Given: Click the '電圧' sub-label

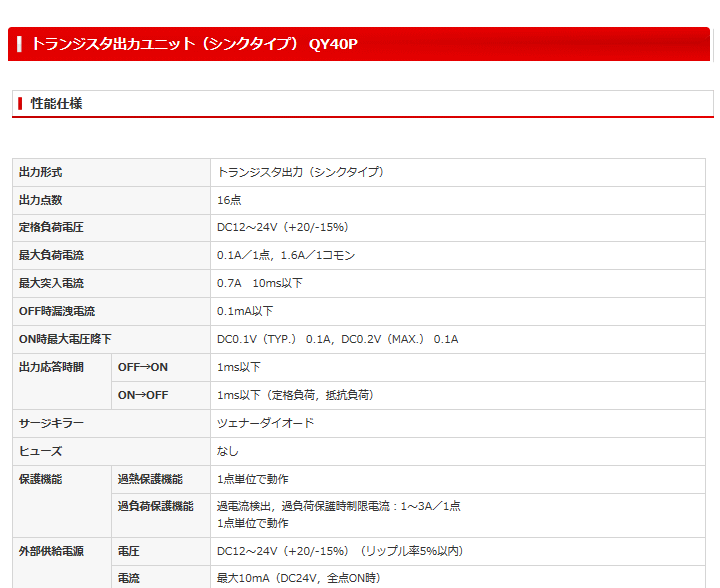Looking at the screenshot, I should pyautogui.click(x=129, y=552).
